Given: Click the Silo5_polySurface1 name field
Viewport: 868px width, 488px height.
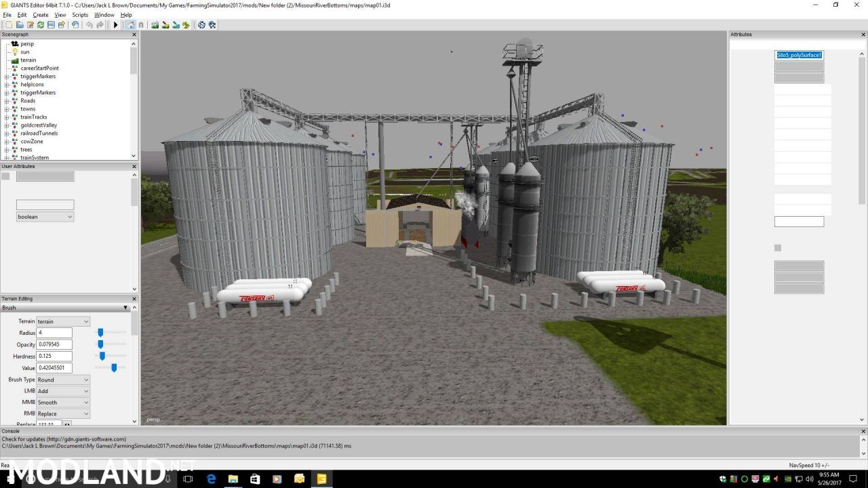Looking at the screenshot, I should [x=799, y=55].
